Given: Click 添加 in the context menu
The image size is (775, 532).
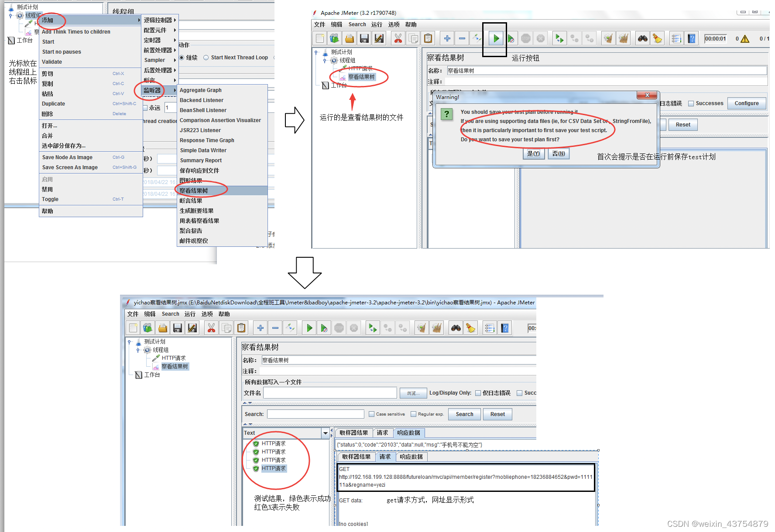Looking at the screenshot, I should click(x=91, y=20).
